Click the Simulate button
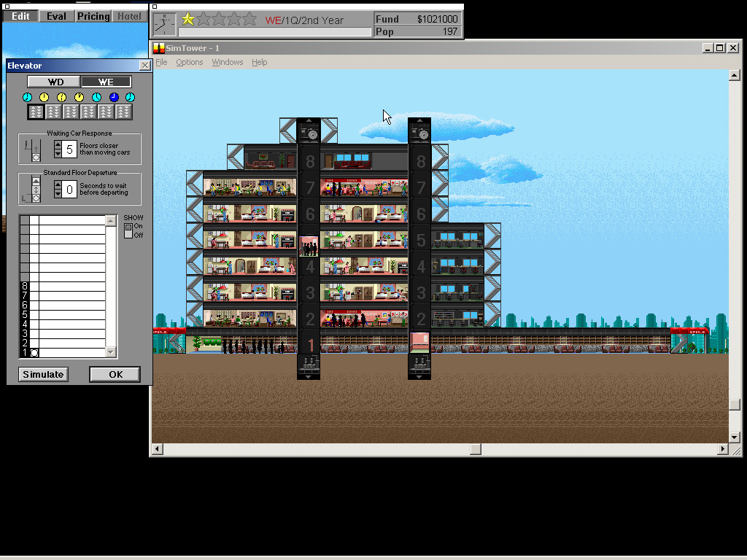 coord(43,374)
